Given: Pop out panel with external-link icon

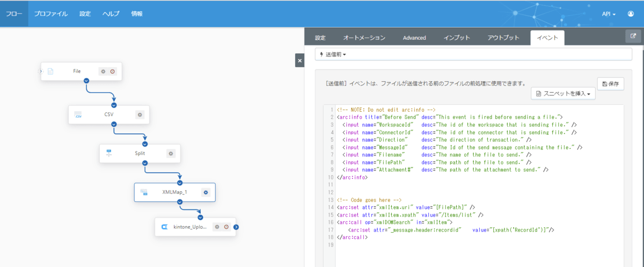Looking at the screenshot, I should point(633,36).
